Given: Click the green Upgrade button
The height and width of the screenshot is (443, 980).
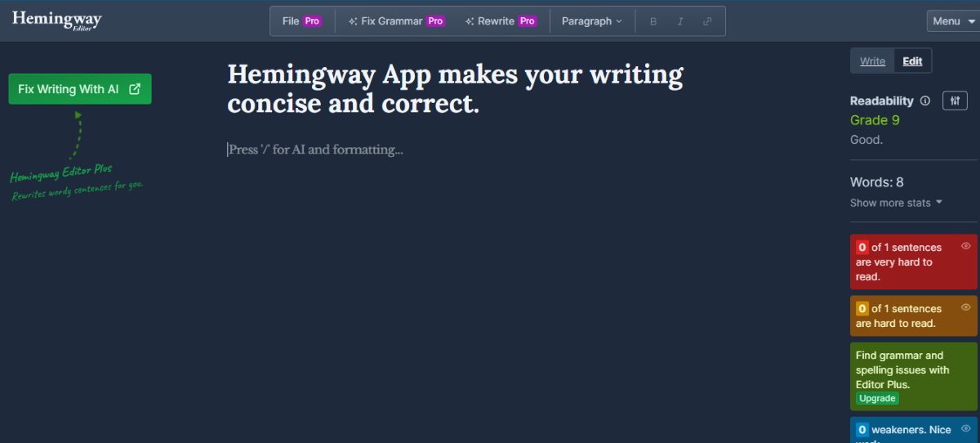Looking at the screenshot, I should [x=877, y=399].
